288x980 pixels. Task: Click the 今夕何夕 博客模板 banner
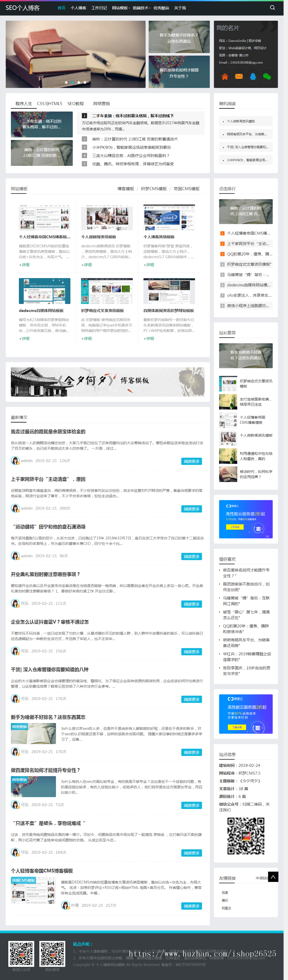[108, 382]
